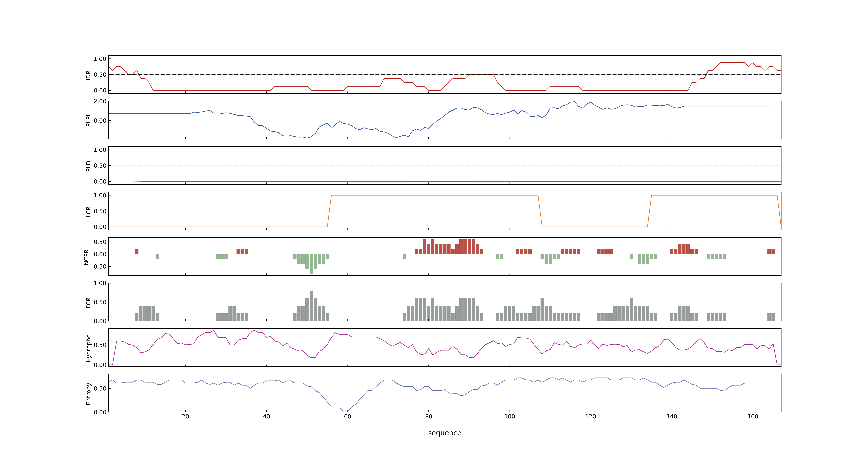
Task: Click the 0.50 tick on Hydropho axis
Action: (x=100, y=345)
